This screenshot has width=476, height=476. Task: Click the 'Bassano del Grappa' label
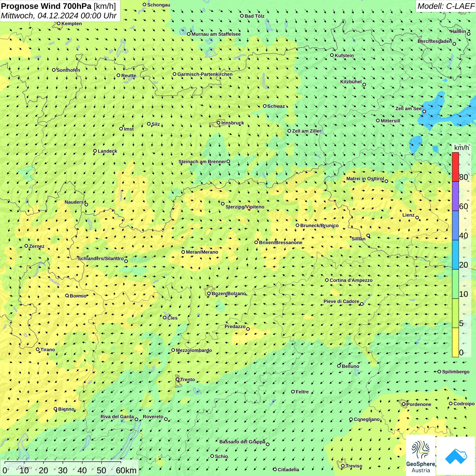[x=242, y=442]
